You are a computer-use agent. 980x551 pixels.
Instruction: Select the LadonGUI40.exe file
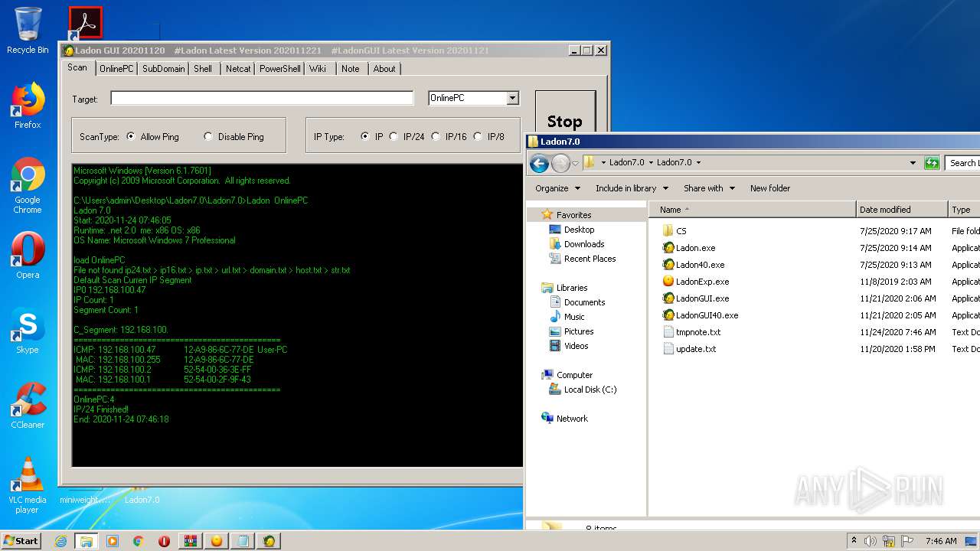pos(707,315)
